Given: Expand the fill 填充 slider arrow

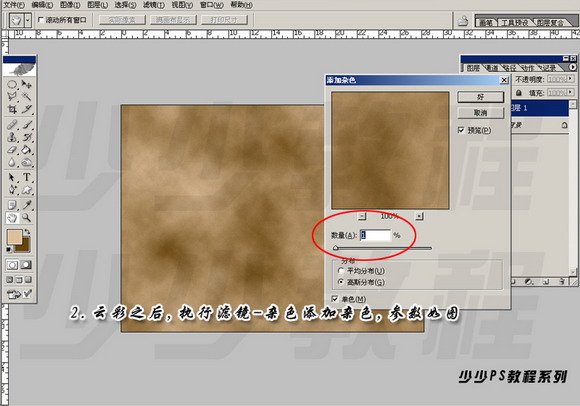Looking at the screenshot, I should (571, 92).
